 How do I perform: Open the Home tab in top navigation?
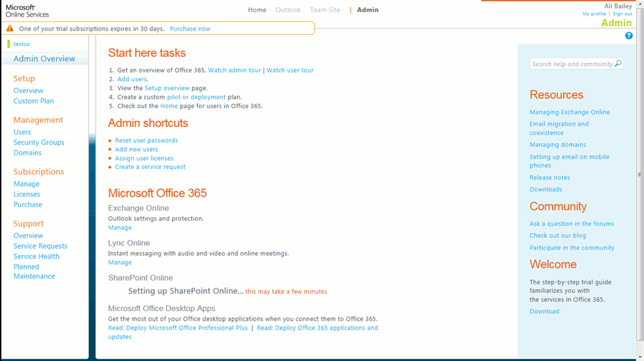[x=257, y=10]
